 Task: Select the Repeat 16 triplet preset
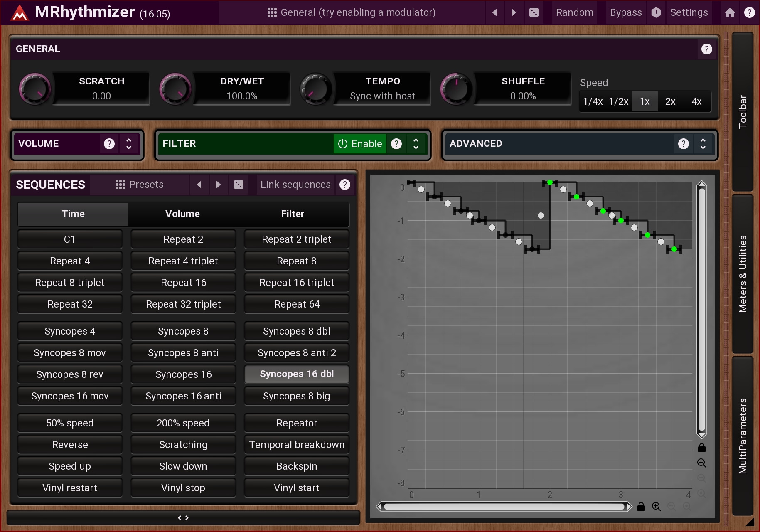tap(297, 283)
